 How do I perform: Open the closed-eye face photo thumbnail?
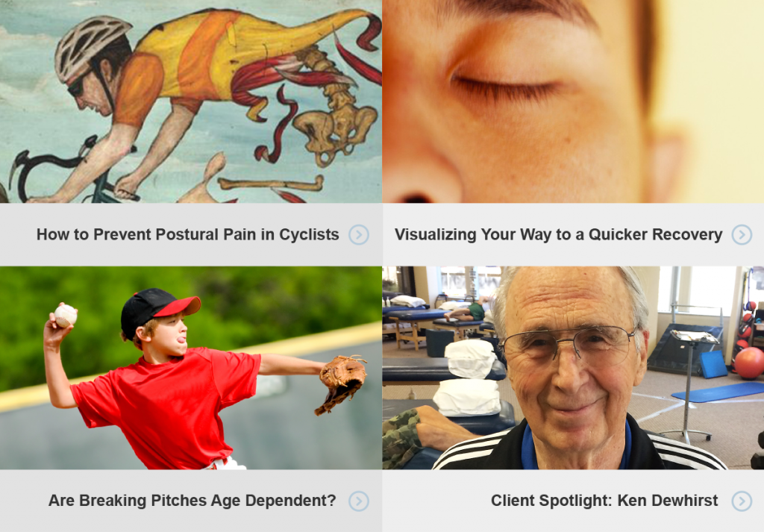pos(574,101)
